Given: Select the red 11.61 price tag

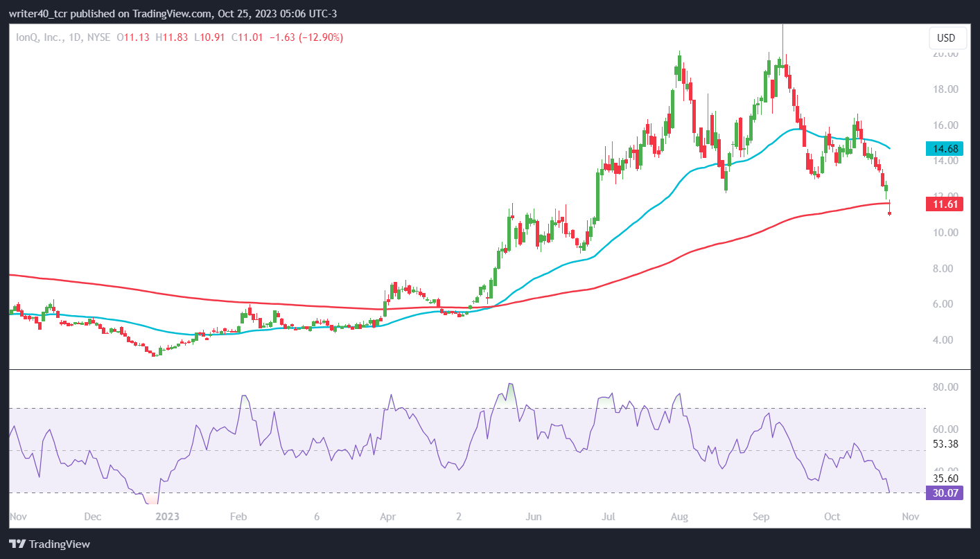Looking at the screenshot, I should [x=943, y=204].
